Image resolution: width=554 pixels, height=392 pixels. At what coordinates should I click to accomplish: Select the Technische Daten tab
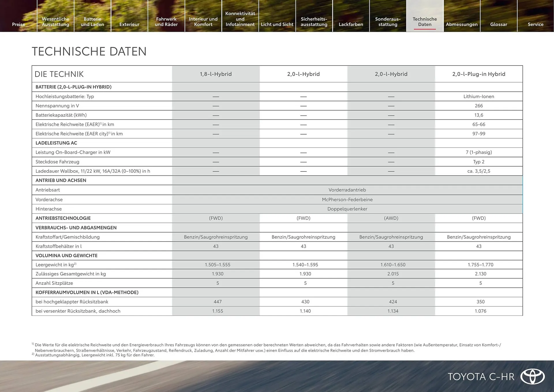(x=425, y=22)
